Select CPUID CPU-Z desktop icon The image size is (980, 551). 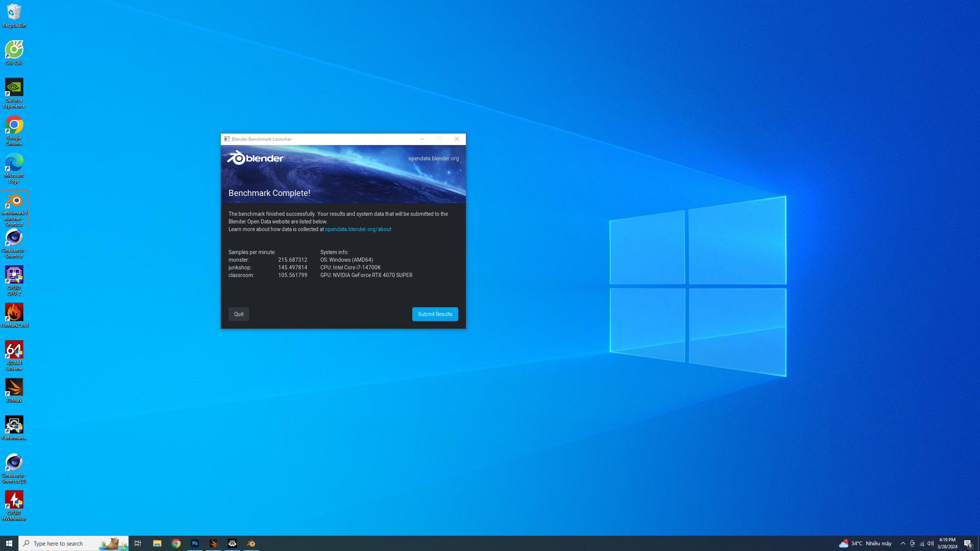coord(14,280)
